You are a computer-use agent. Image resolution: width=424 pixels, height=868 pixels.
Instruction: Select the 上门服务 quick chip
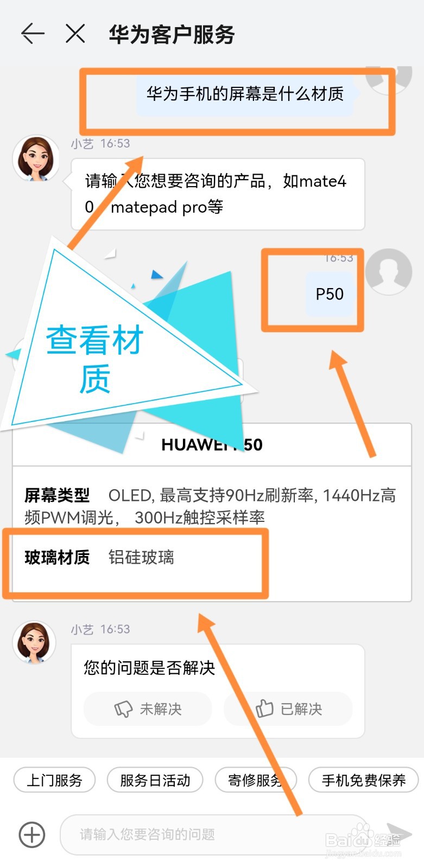[x=54, y=780]
